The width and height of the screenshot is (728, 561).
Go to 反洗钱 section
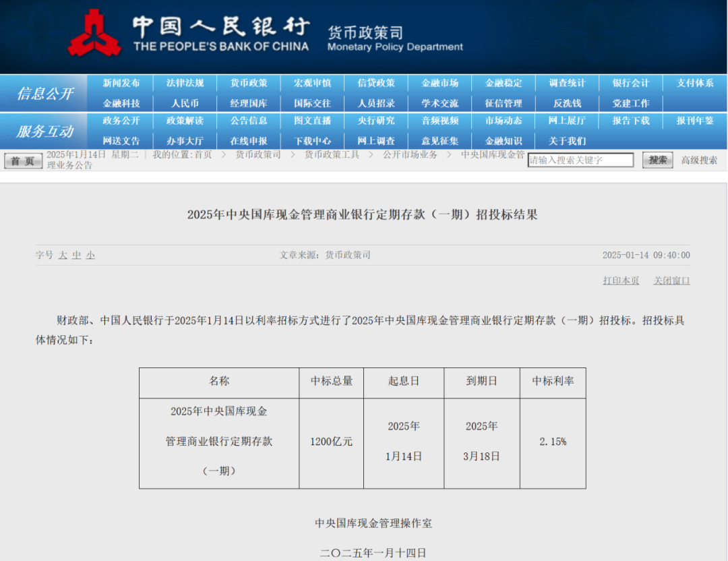(x=567, y=103)
